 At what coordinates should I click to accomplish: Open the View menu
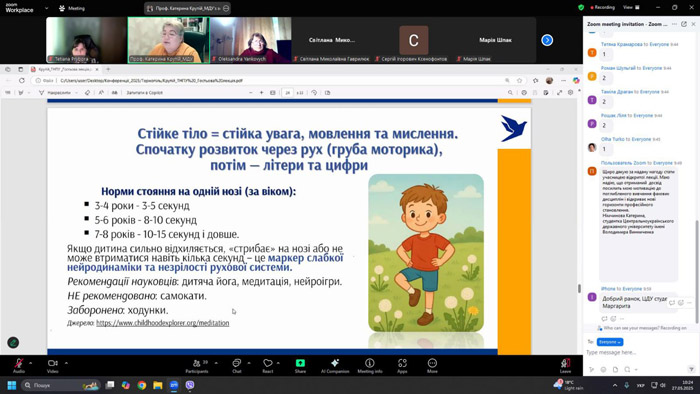pyautogui.click(x=631, y=7)
